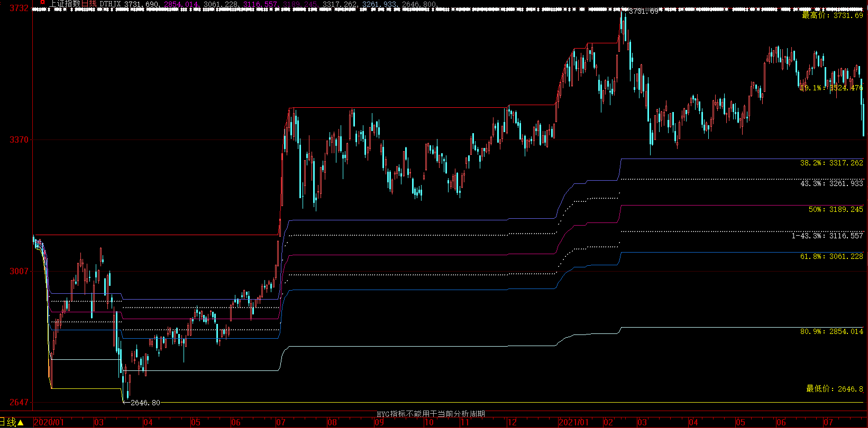Viewport: 868px width, 428px height.
Task: Click the 2647 price axis label
Action: point(19,402)
